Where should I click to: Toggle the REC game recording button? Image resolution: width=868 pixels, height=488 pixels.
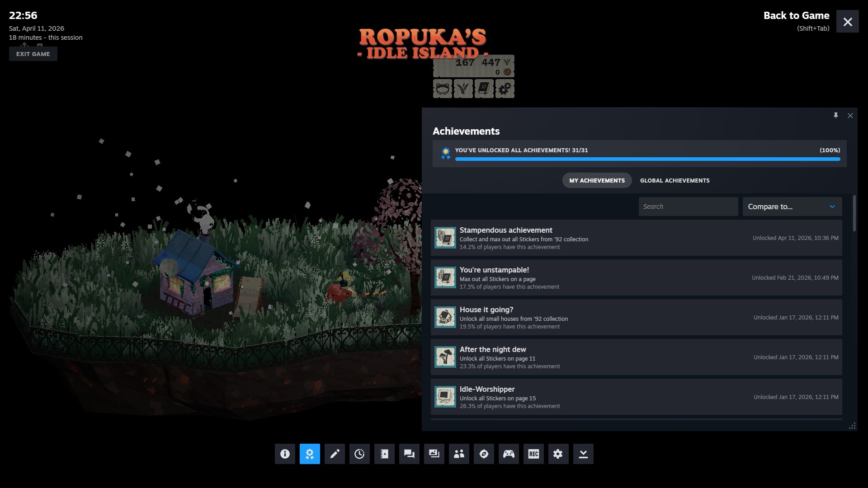[x=533, y=454]
